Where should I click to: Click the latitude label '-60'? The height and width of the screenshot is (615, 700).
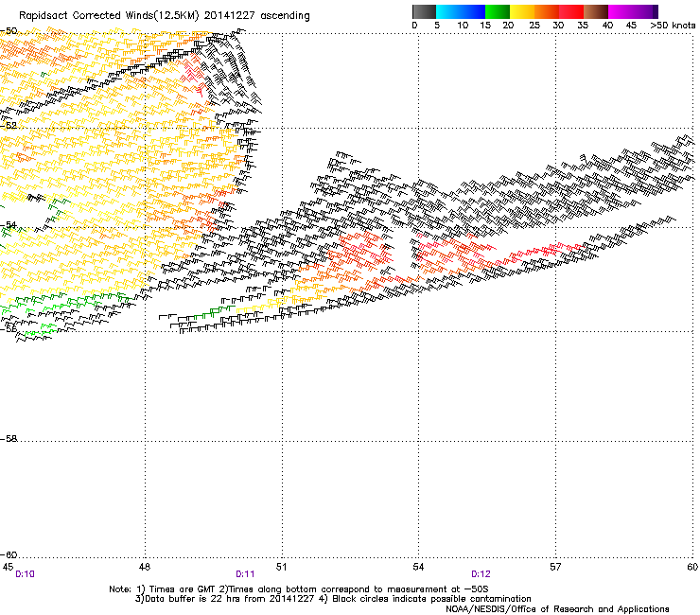(x=9, y=554)
